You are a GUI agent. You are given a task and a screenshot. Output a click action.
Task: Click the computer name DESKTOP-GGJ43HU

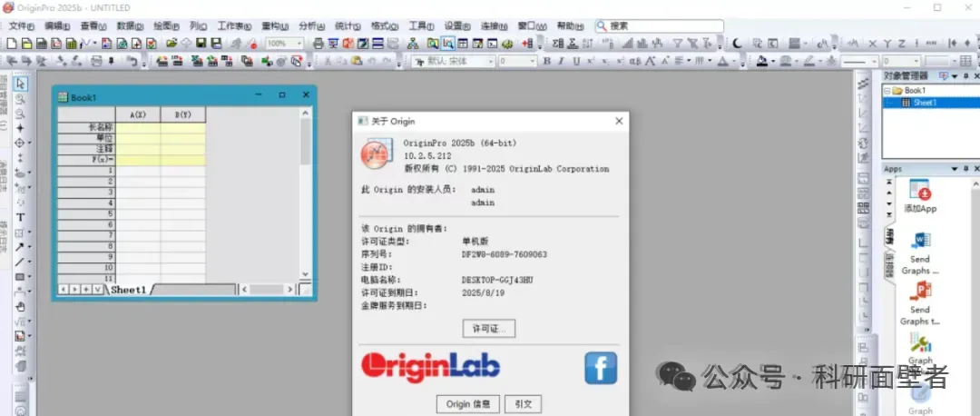click(x=497, y=280)
